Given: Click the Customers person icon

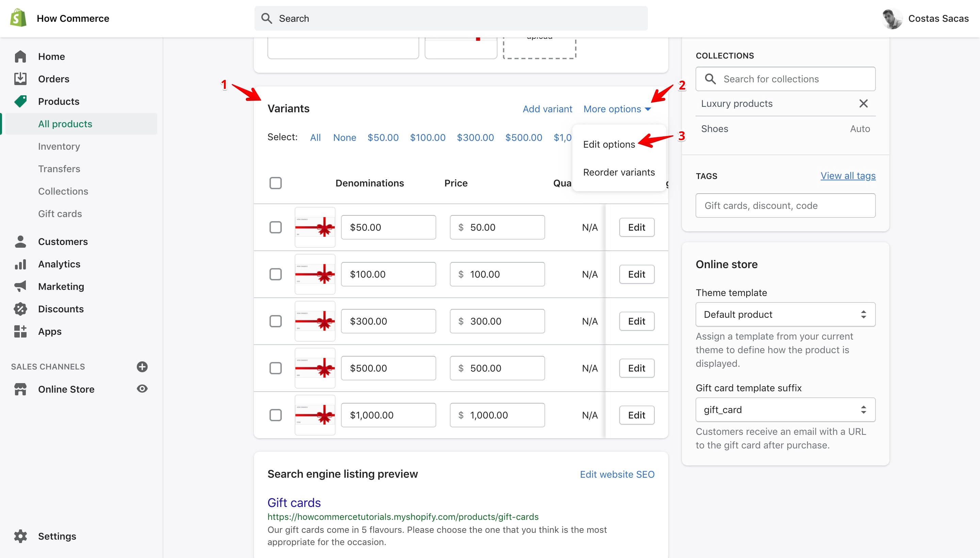Looking at the screenshot, I should tap(20, 242).
